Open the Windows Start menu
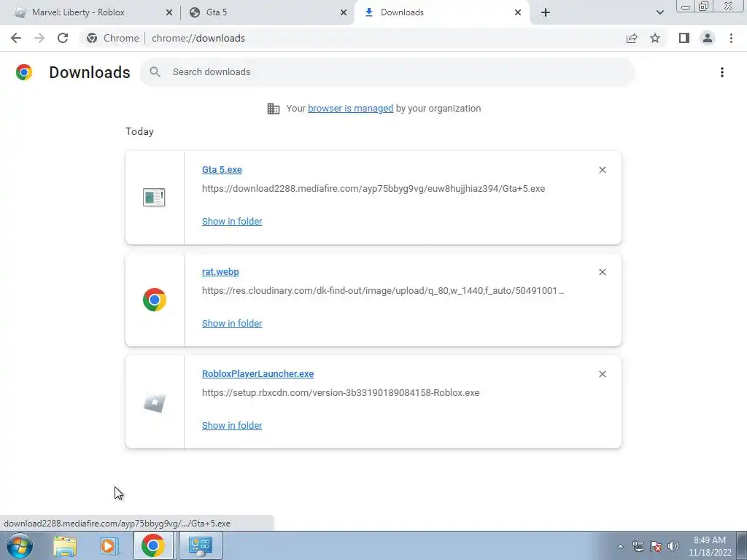The height and width of the screenshot is (560, 747). tap(20, 545)
